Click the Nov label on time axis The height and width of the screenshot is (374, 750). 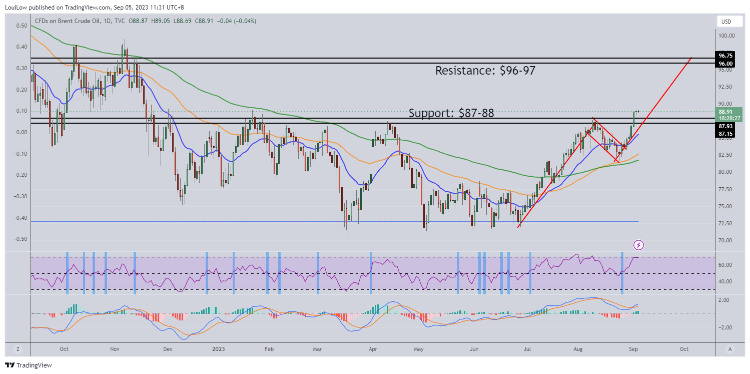coord(115,349)
